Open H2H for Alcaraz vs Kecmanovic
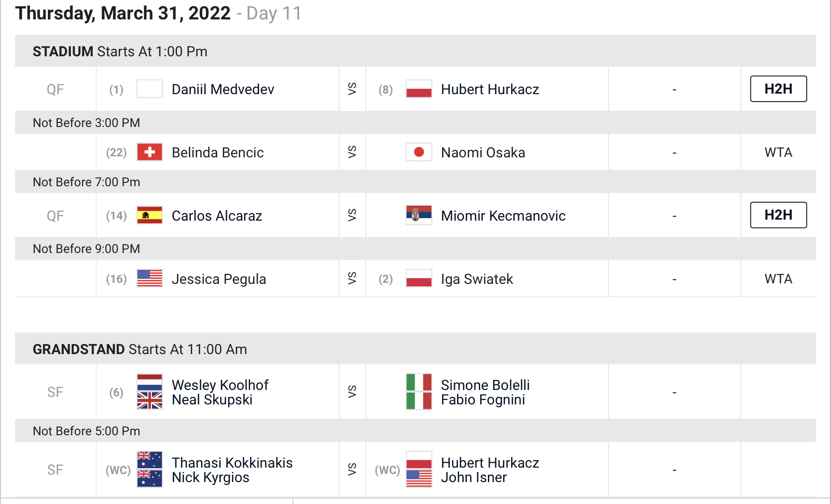Viewport: 831px width, 504px height. click(778, 215)
